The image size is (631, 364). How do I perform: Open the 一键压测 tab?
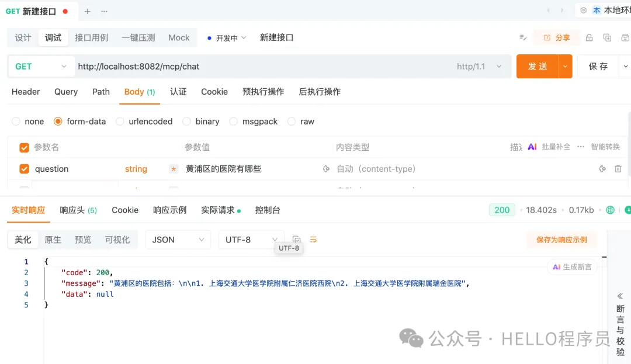coord(138,38)
